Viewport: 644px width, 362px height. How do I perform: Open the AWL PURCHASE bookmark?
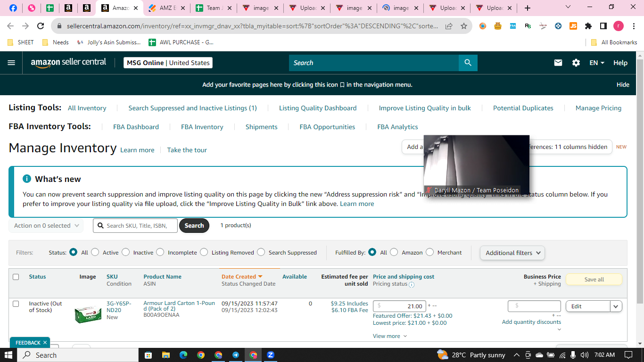coord(181,42)
